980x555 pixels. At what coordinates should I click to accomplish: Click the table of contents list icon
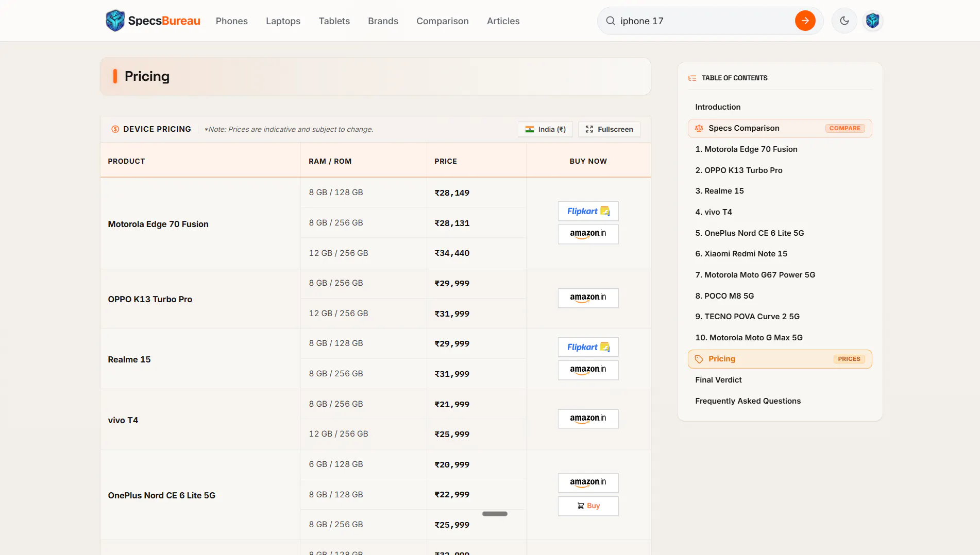pos(692,78)
